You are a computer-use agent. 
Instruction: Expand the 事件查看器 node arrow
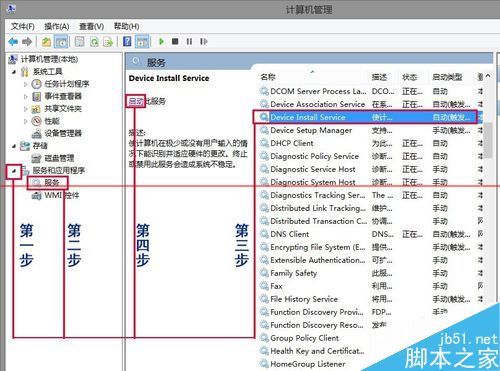click(26, 96)
